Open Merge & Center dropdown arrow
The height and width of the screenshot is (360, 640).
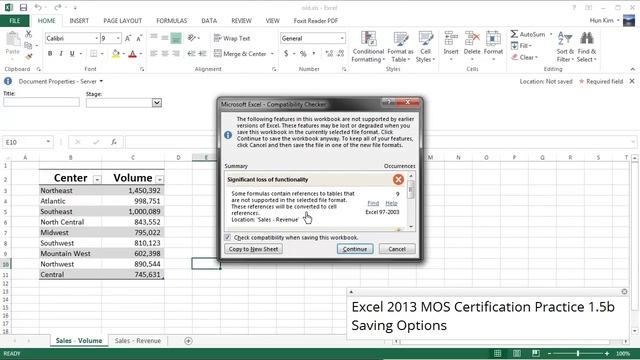(272, 53)
